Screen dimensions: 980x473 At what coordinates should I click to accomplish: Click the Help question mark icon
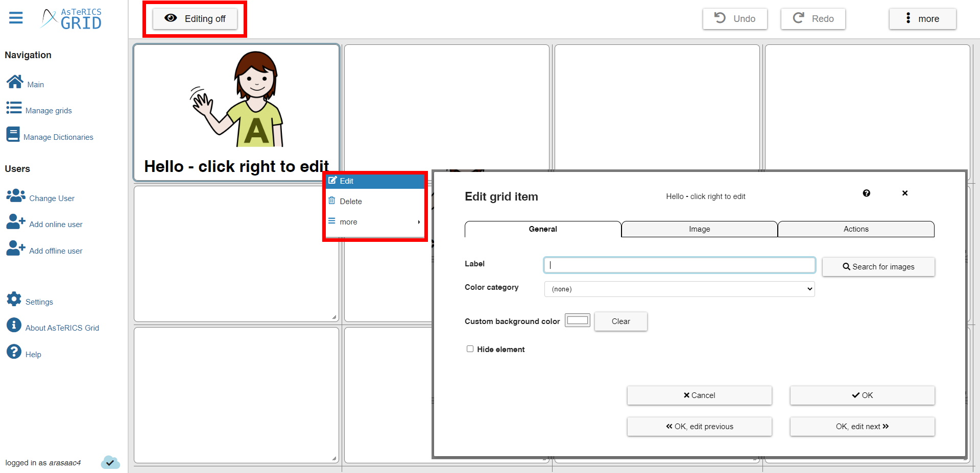pos(14,351)
